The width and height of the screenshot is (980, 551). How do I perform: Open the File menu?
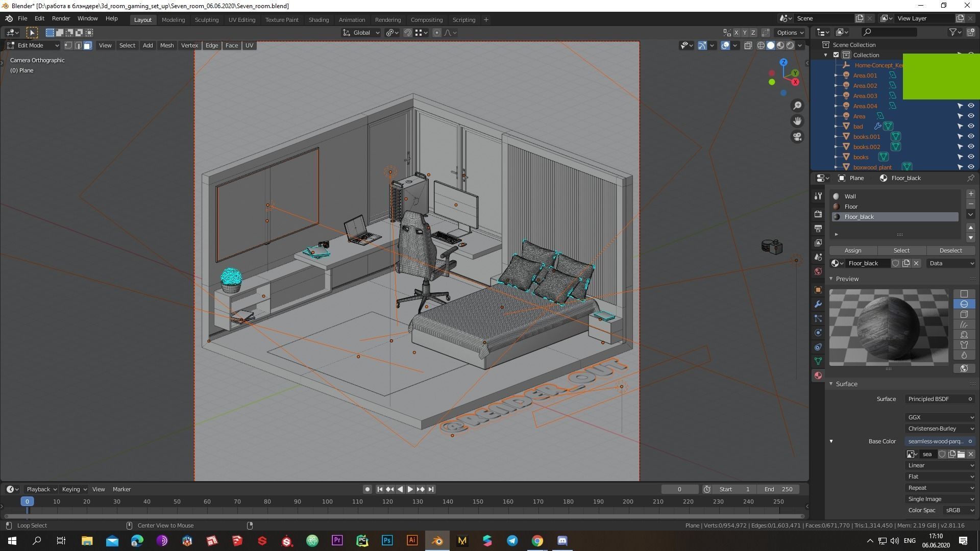(x=22, y=18)
